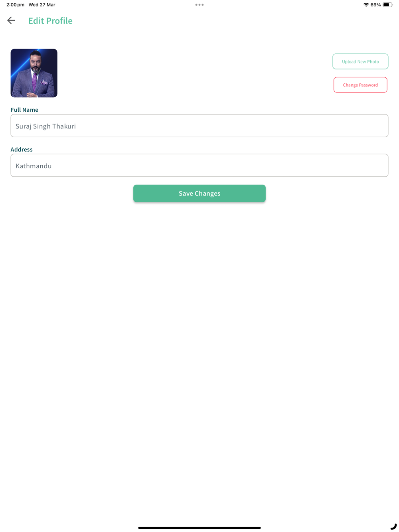This screenshot has height=532, width=399.
Task: Tap the battery icon in status bar
Action: coord(387,5)
